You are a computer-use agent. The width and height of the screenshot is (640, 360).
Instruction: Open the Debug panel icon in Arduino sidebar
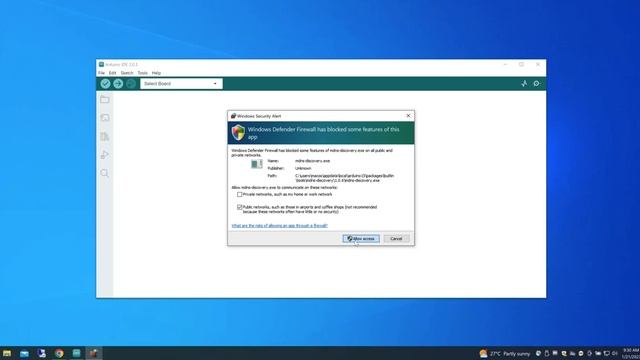(x=105, y=155)
